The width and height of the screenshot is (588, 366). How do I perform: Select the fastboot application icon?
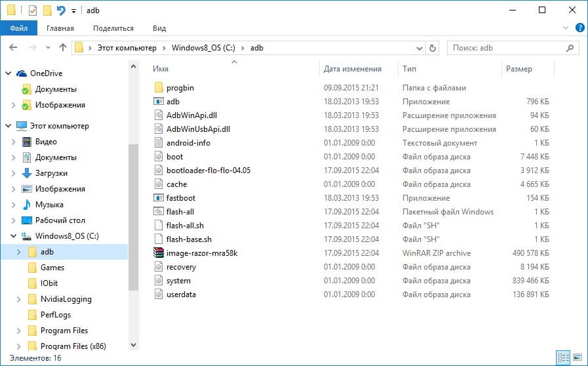coord(158,198)
